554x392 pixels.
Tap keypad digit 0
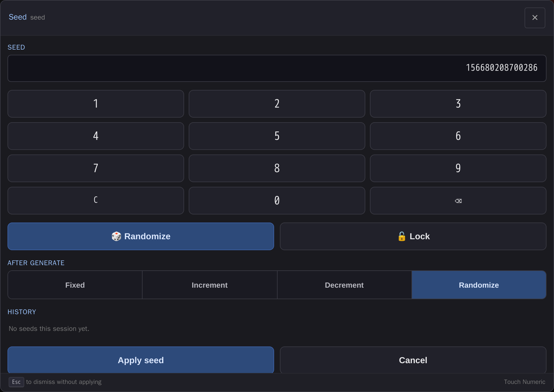pyautogui.click(x=277, y=201)
